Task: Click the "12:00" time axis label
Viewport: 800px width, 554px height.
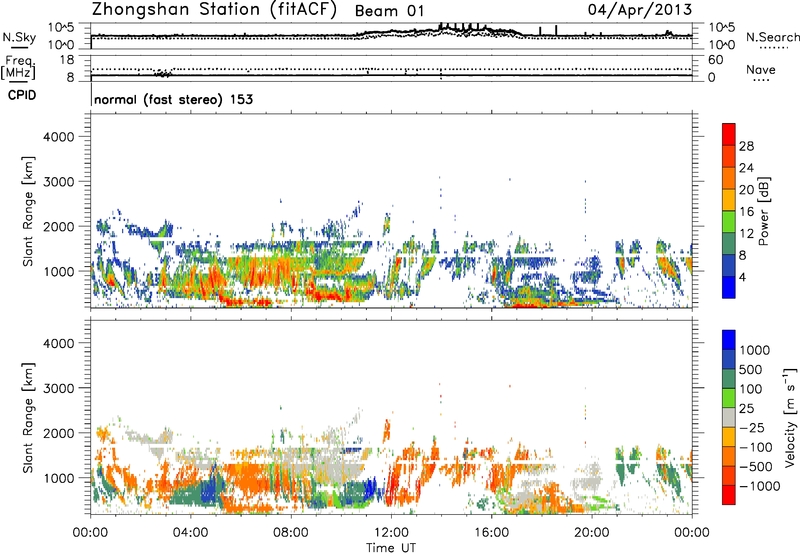Action: coord(391,533)
